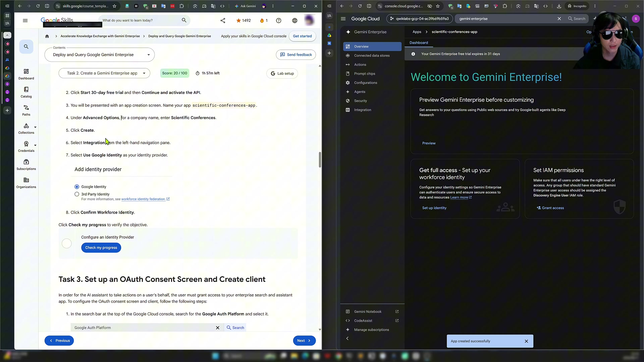Screen dimensions: 644x362
Task: Click the Cloud console Search button
Action: [577, 19]
